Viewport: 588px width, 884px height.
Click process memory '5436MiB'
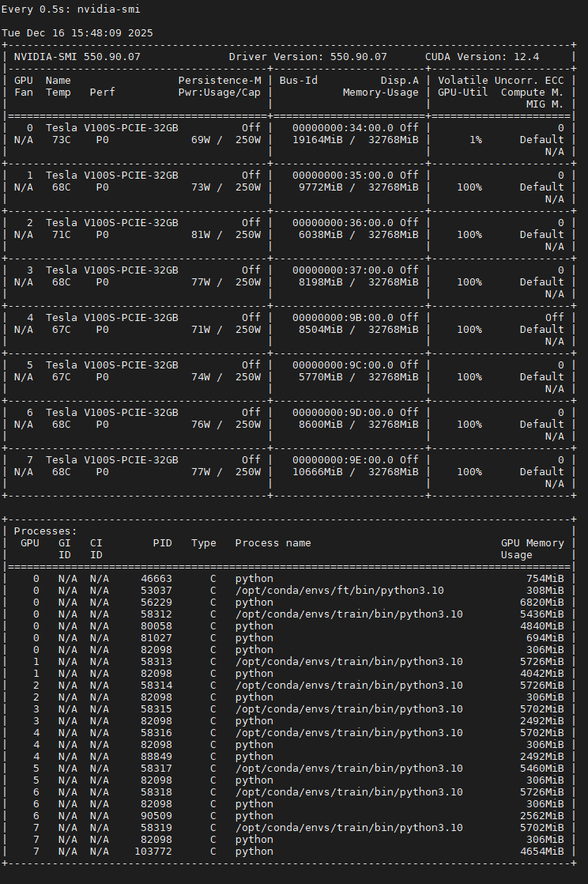[542, 614]
